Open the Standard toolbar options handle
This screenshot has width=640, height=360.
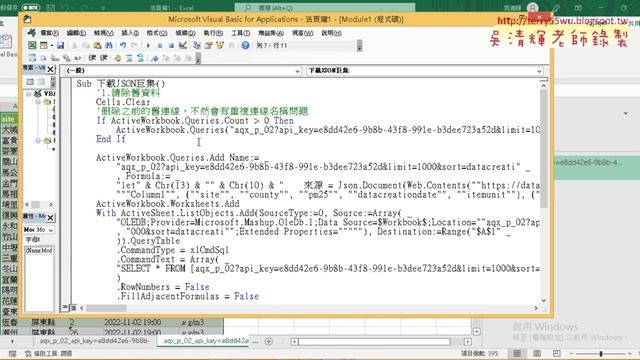(359, 45)
